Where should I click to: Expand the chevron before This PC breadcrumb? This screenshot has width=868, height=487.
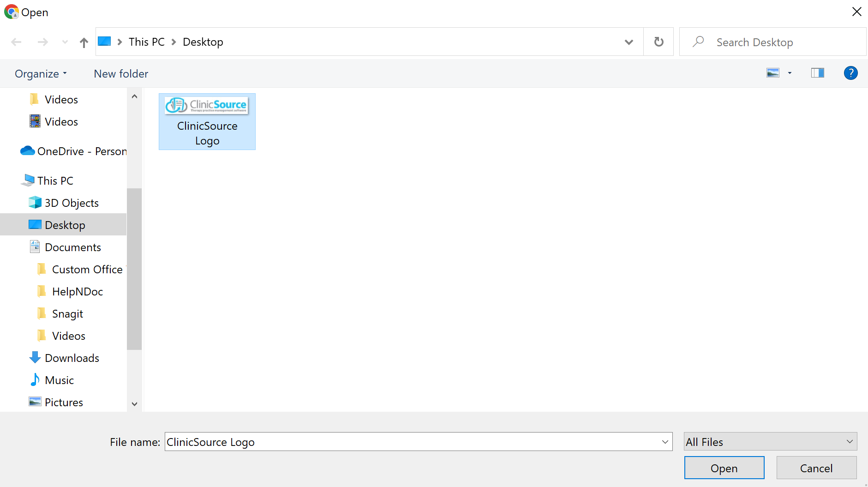pyautogui.click(x=120, y=42)
